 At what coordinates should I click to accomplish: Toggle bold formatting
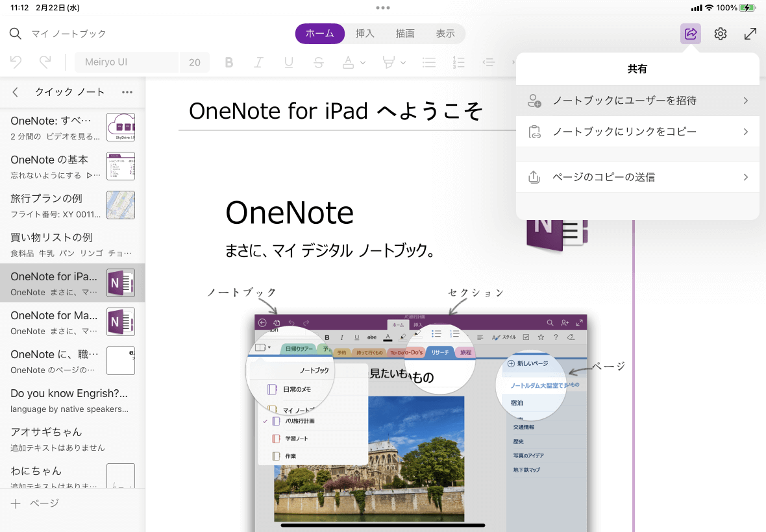click(x=229, y=62)
